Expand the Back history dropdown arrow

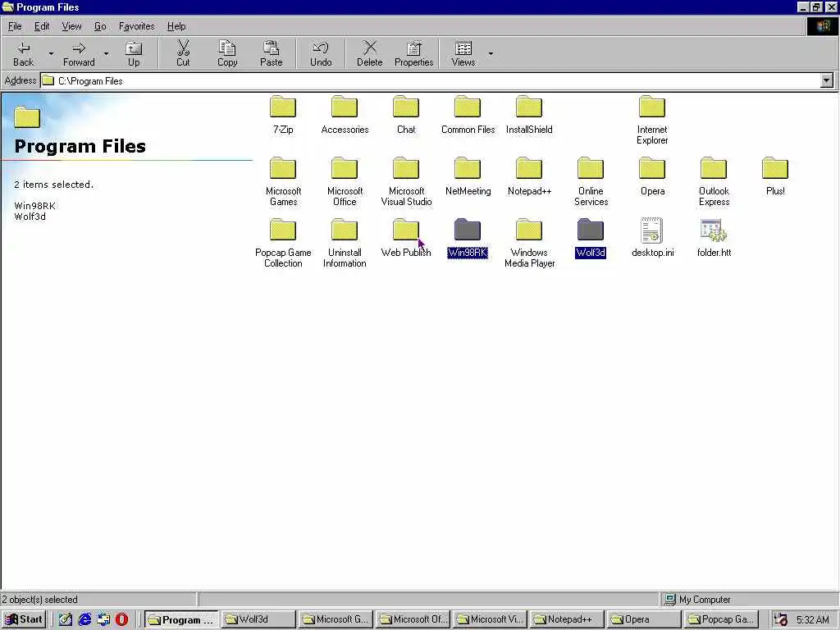[x=51, y=53]
